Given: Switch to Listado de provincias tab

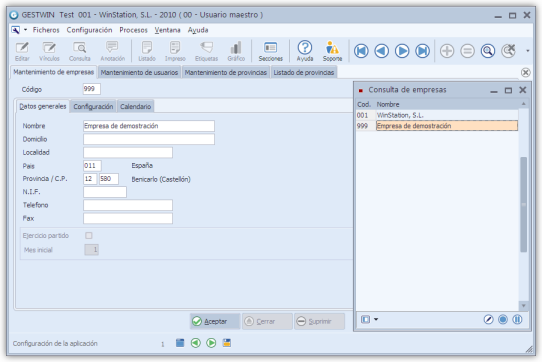Looking at the screenshot, I should (x=303, y=72).
